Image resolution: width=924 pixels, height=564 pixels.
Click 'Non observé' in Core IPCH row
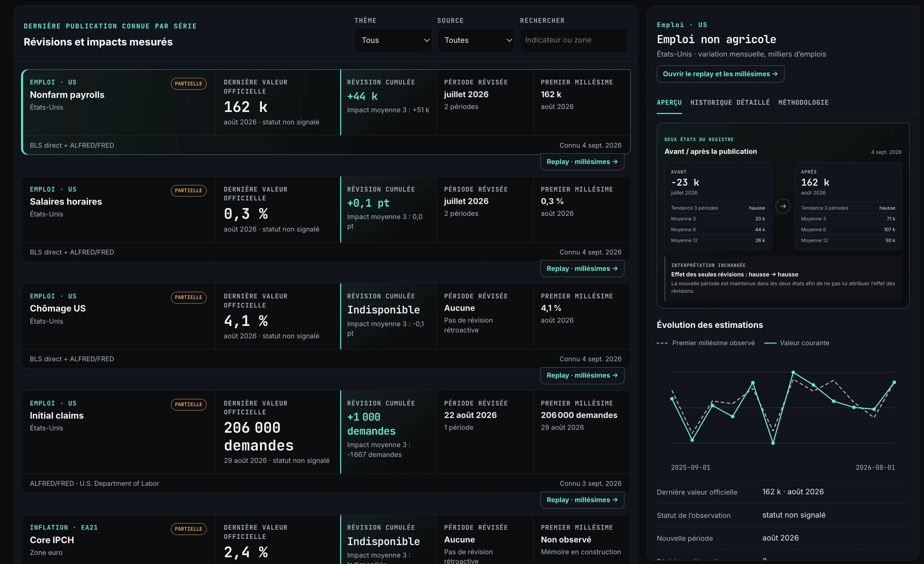pos(566,540)
